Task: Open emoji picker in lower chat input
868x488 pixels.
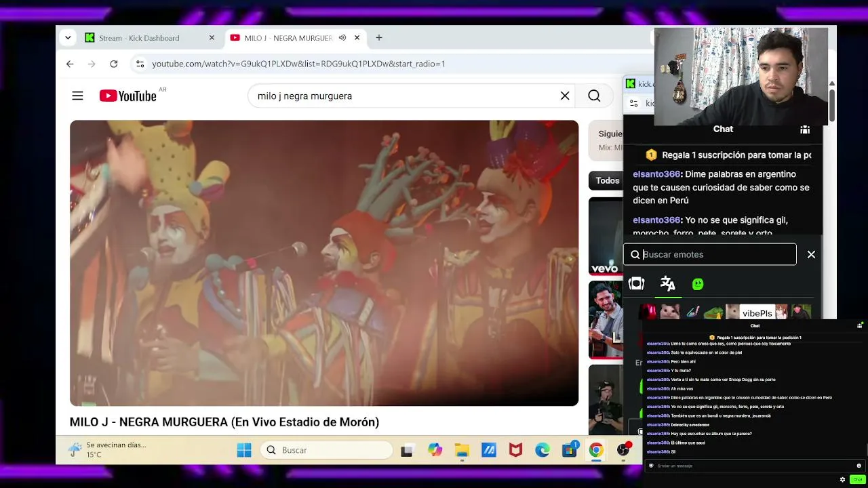Action: (x=859, y=466)
